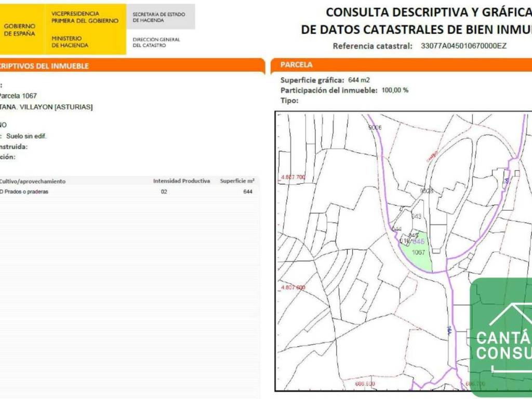The width and height of the screenshot is (532, 399).
Task: Click Intensidad Productiva column header
Action: coord(181,181)
